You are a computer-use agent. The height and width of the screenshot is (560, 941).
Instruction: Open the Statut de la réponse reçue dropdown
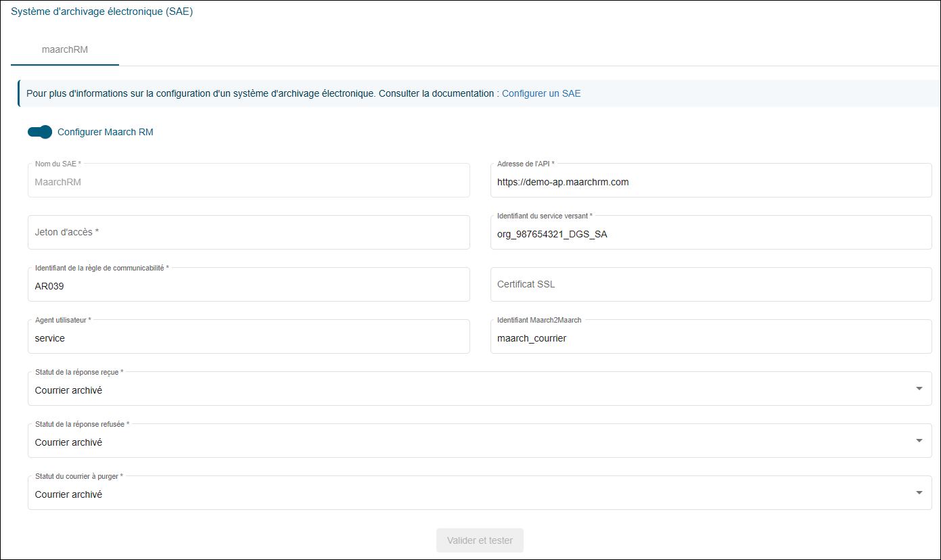[480, 389]
